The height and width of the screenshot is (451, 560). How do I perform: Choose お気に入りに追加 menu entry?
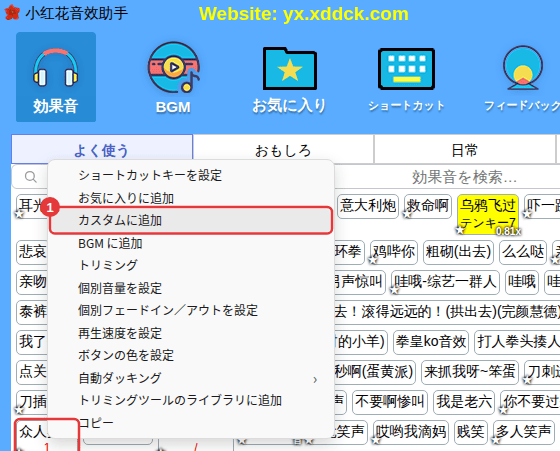191,198
